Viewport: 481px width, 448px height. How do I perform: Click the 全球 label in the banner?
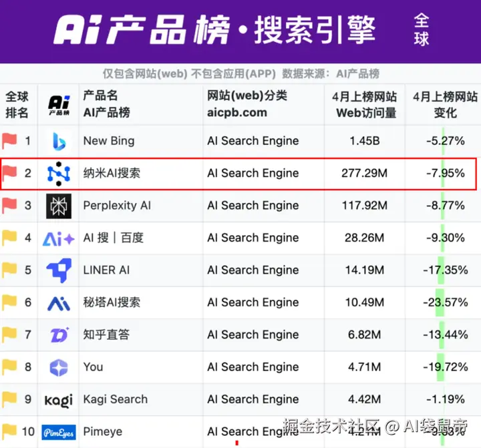(x=421, y=30)
